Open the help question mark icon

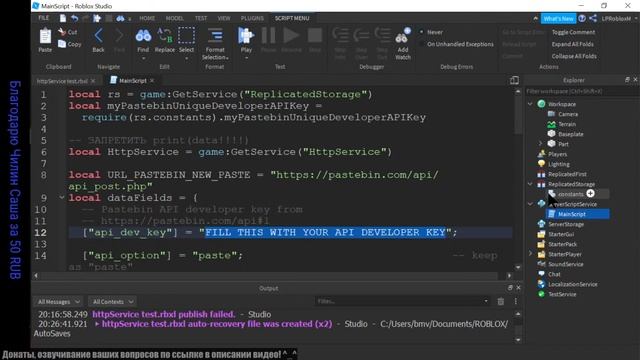[x=582, y=18]
